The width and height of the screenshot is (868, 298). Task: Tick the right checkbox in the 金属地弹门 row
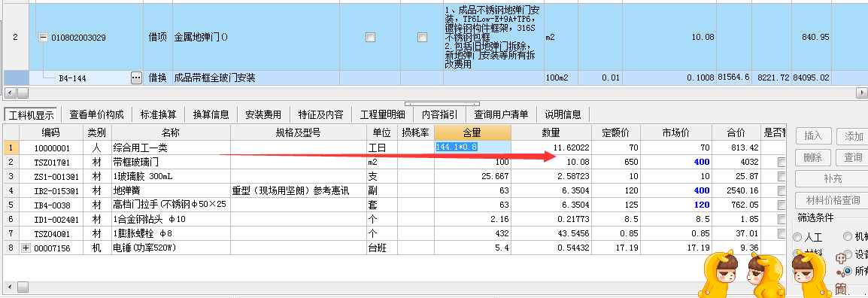[423, 37]
